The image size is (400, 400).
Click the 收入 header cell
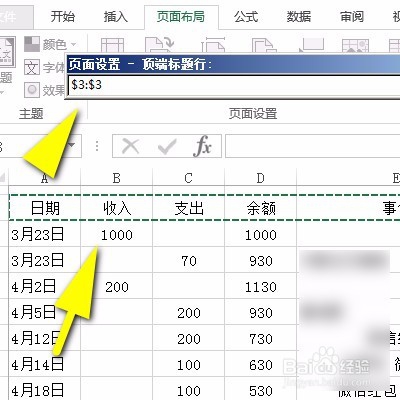click(117, 208)
